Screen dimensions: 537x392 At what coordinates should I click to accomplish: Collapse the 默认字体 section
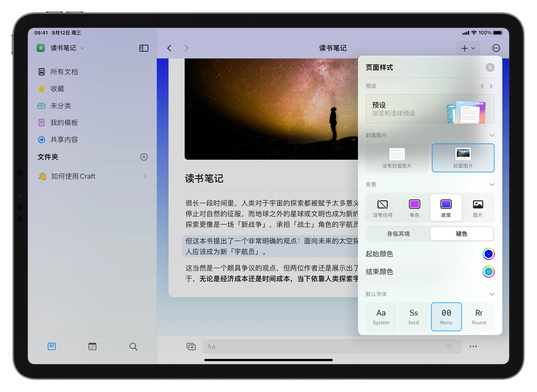[x=492, y=294]
